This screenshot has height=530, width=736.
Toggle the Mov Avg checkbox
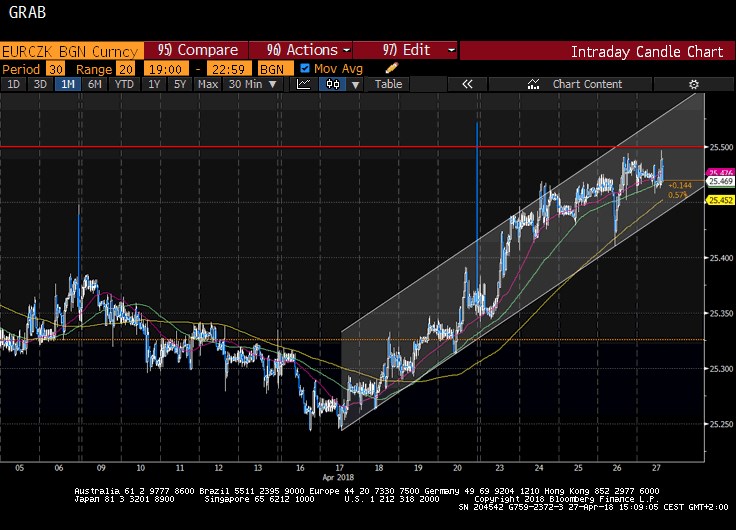305,69
